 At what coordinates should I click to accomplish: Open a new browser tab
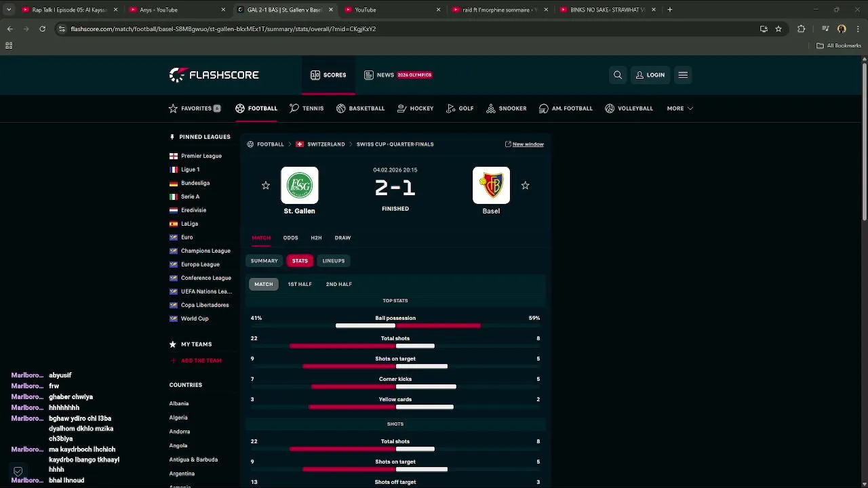[669, 9]
